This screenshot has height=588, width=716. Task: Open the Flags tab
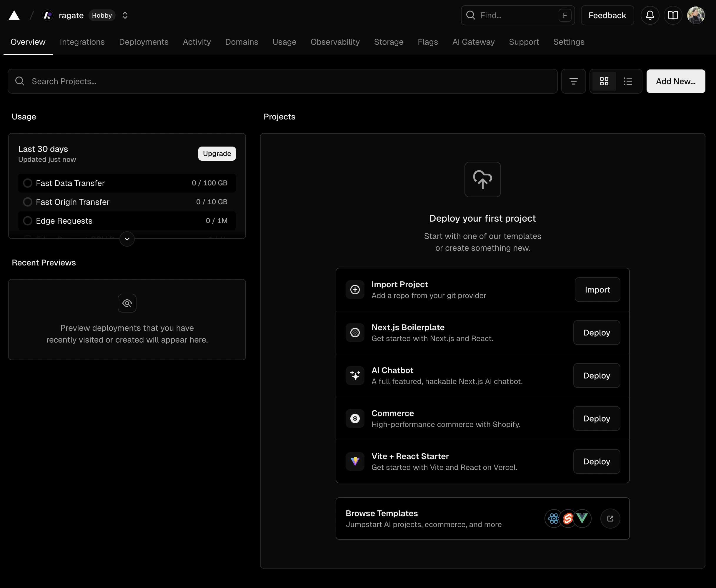click(428, 42)
